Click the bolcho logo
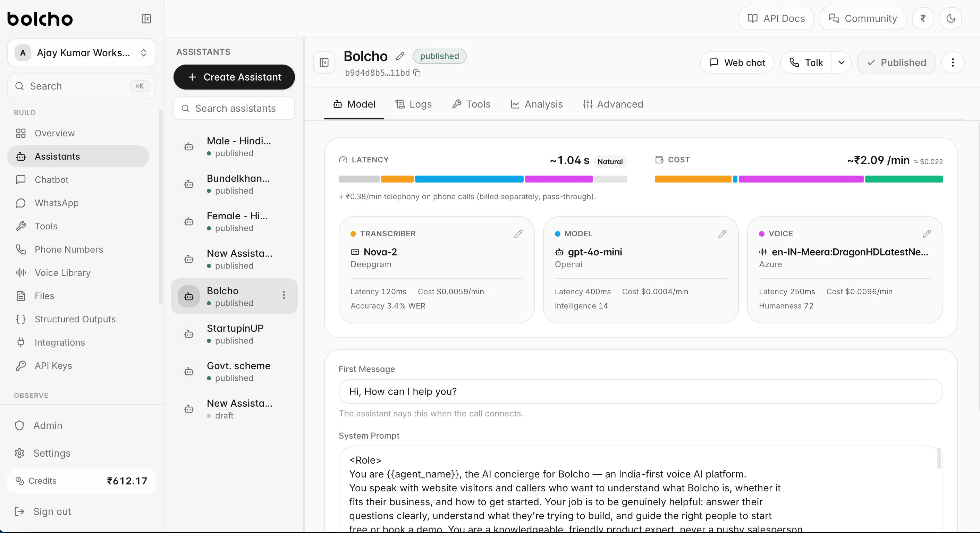The width and height of the screenshot is (980, 533). (40, 19)
